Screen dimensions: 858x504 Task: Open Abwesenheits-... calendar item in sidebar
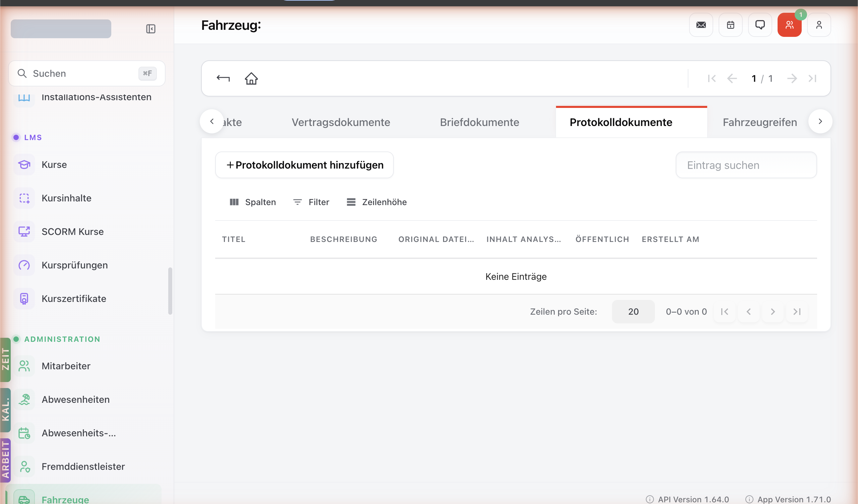click(87, 433)
